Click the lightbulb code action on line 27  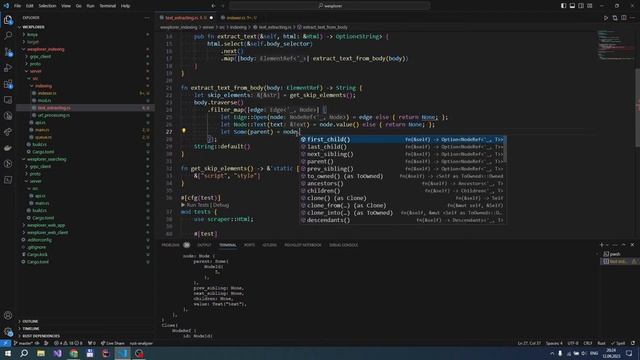pos(184,131)
